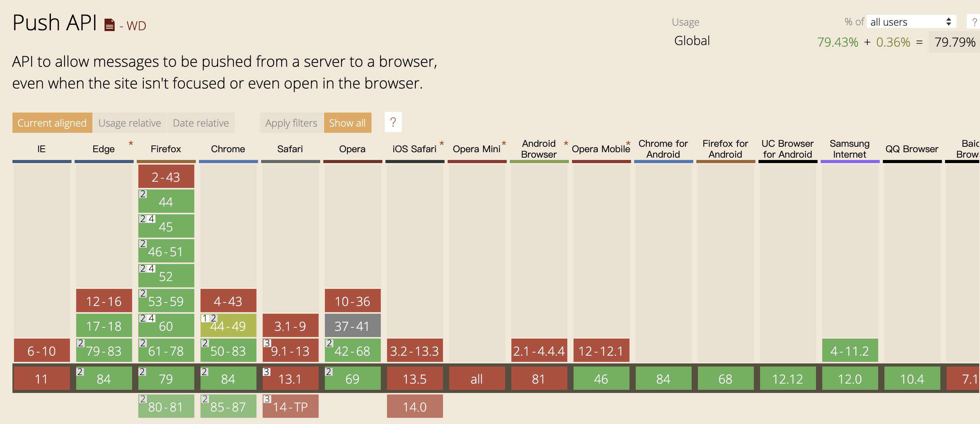Select the Firefox browser column tab
This screenshot has height=424, width=980.
tap(165, 148)
